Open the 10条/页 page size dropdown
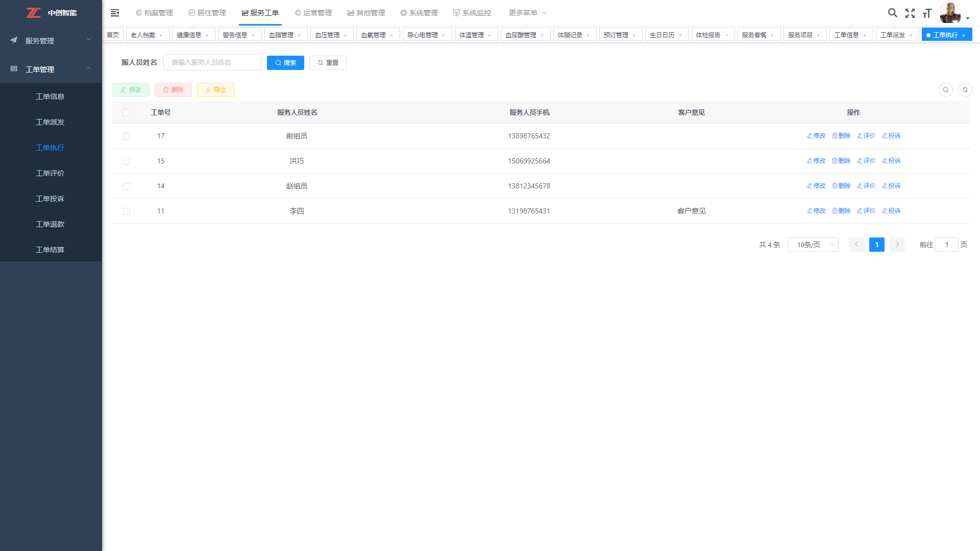Viewport: 980px width, 551px height. pos(813,245)
